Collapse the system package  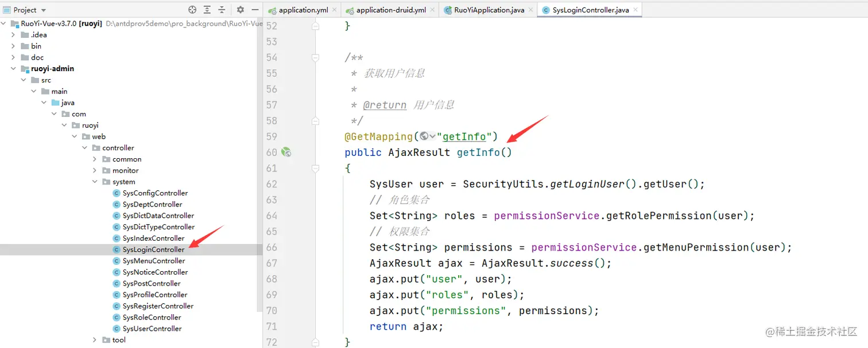(95, 182)
